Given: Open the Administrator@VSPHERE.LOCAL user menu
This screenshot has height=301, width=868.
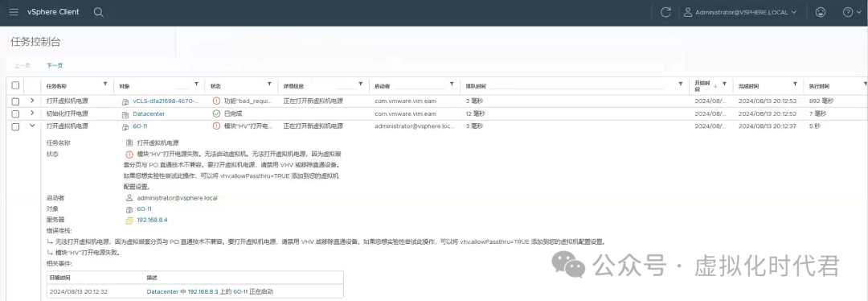Looking at the screenshot, I should click(x=740, y=11).
